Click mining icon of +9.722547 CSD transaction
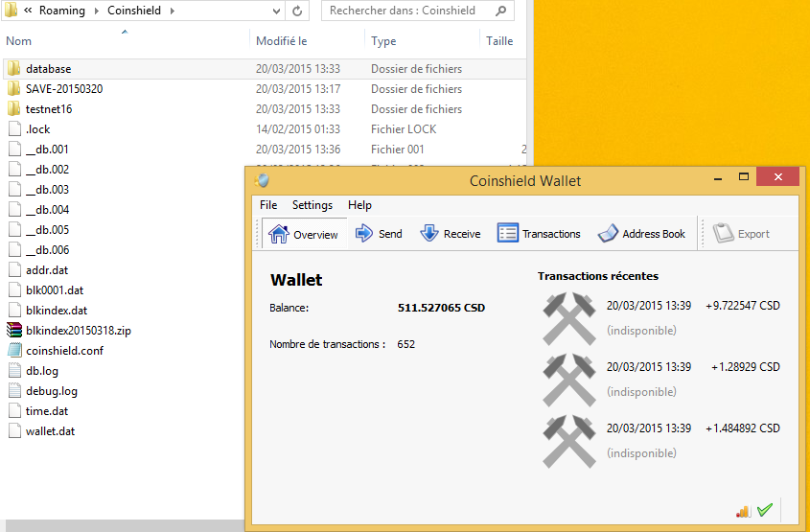This screenshot has width=810, height=532. point(568,318)
